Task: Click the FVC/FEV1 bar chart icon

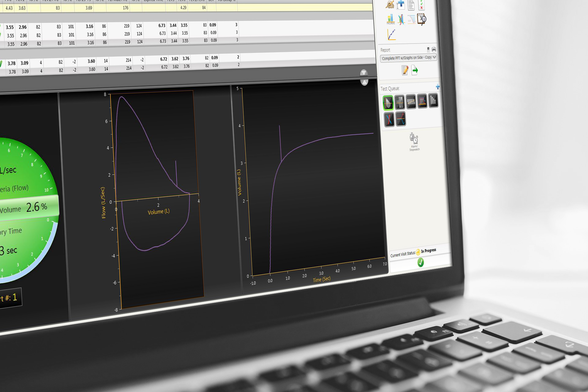Action: [390, 19]
